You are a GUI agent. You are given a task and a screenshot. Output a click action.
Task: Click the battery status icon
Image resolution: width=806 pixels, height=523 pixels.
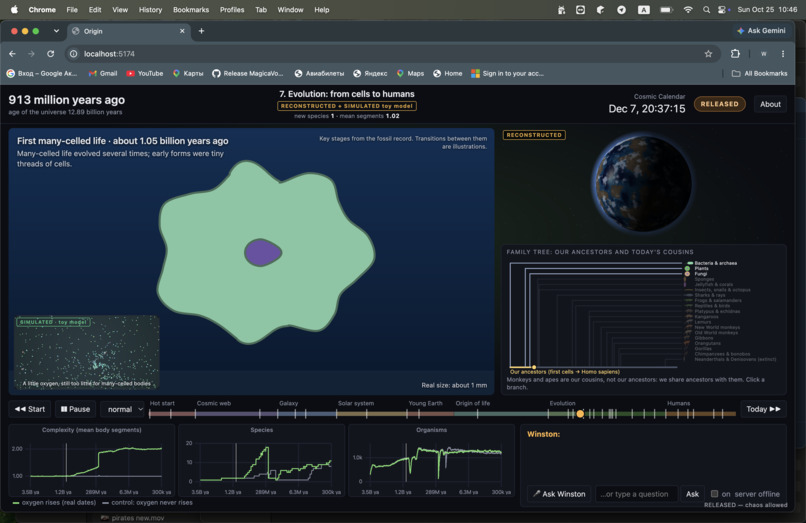click(666, 9)
